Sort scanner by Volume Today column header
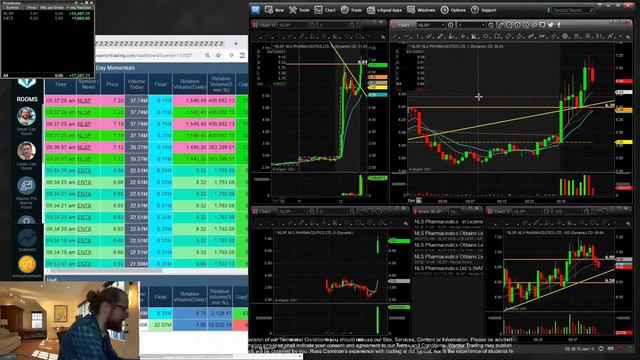Image resolution: width=640 pixels, height=360 pixels. (136, 84)
